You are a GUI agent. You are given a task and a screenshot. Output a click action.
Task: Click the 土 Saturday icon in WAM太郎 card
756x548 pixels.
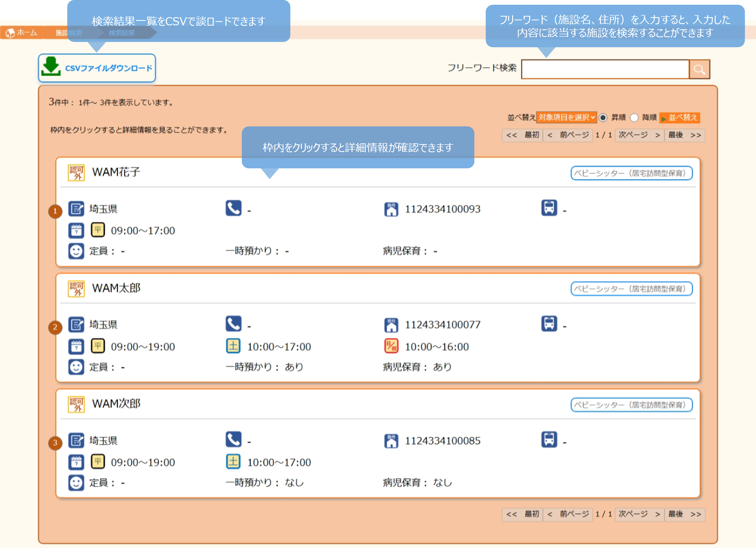pos(233,346)
